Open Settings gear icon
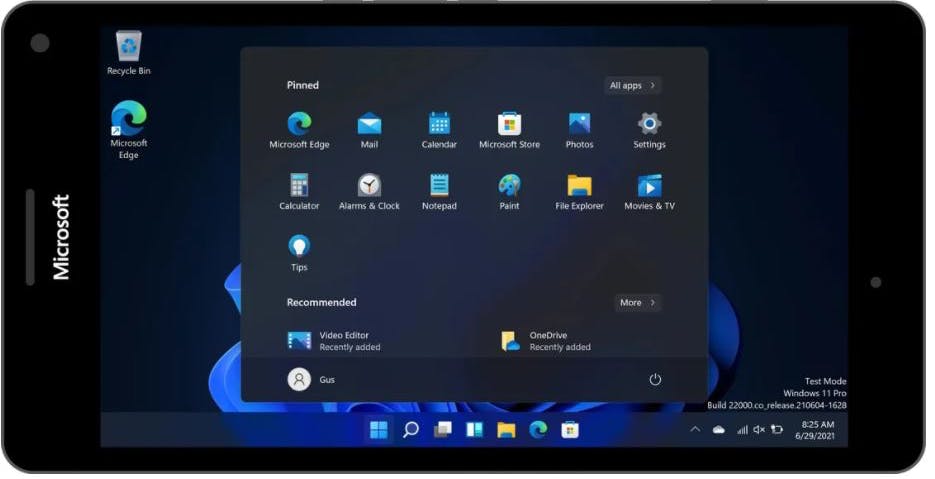935x479 pixels. [649, 130]
